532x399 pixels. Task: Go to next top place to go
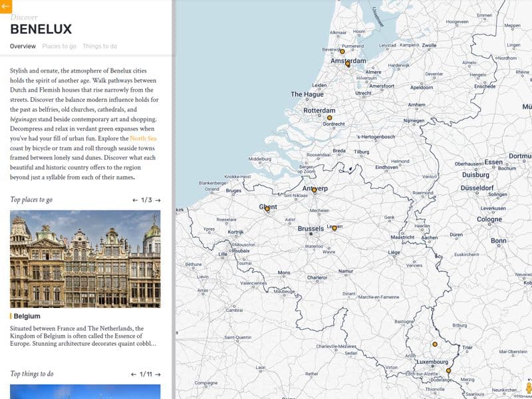pyautogui.click(x=158, y=200)
